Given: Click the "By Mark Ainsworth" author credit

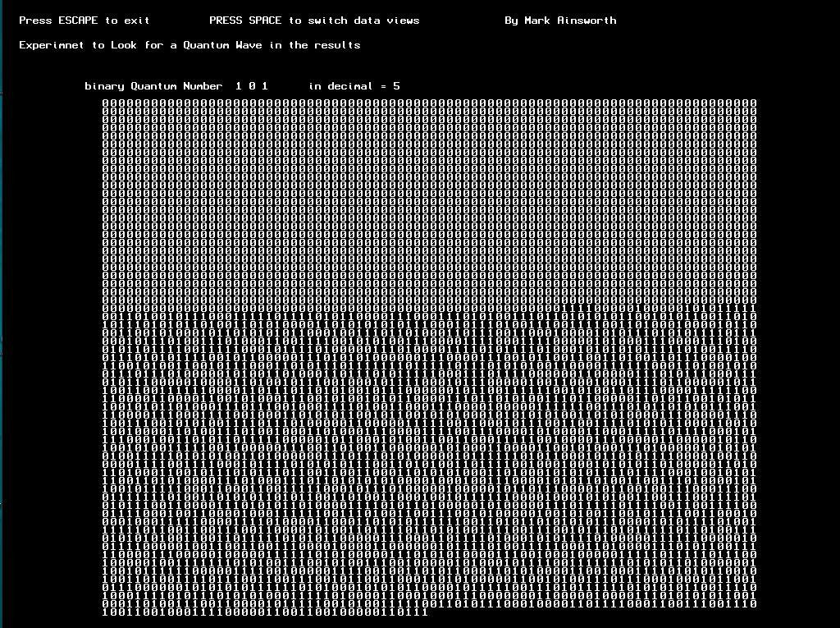Looking at the screenshot, I should click(560, 21).
